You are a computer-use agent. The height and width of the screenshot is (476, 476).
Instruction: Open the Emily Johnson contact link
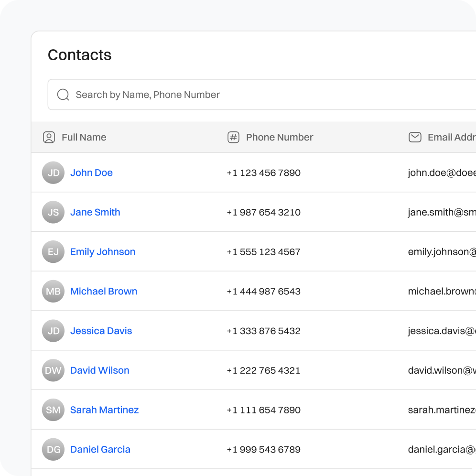(103, 252)
